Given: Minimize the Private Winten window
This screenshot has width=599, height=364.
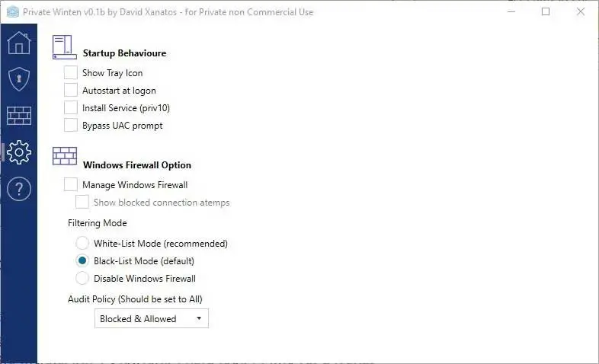Looking at the screenshot, I should coord(511,12).
